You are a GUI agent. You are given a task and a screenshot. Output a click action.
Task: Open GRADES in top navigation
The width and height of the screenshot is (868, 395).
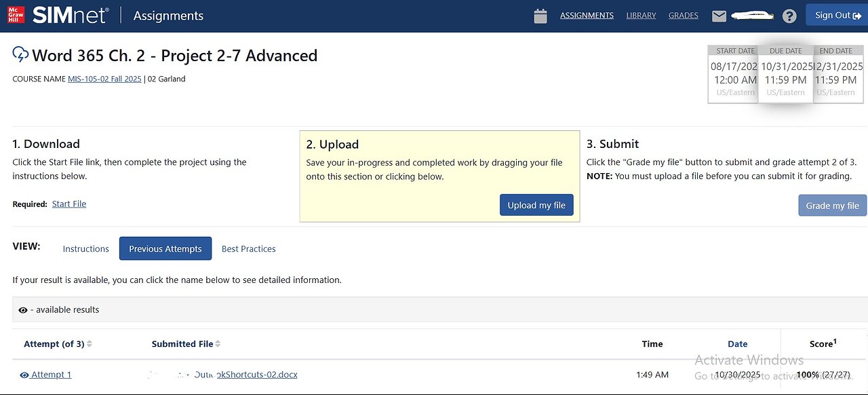tap(684, 16)
